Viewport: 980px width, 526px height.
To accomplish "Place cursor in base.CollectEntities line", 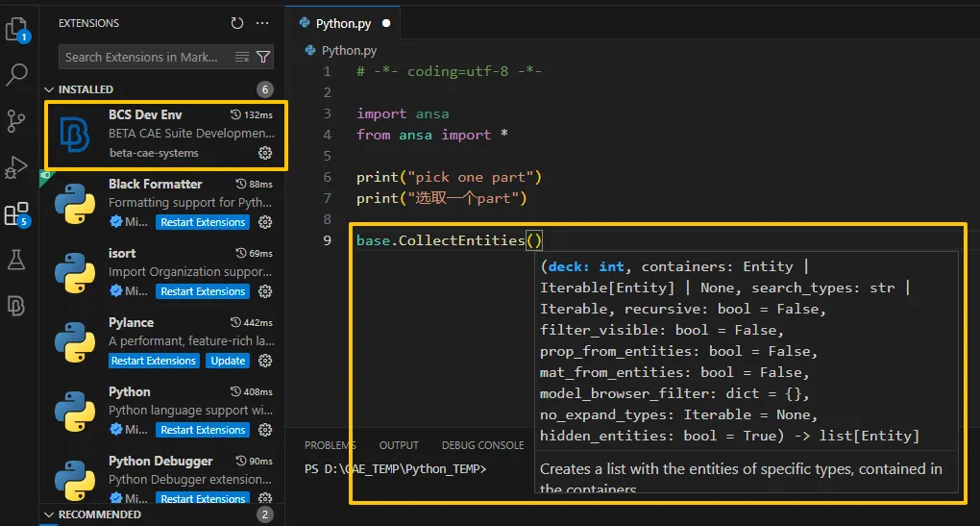I will click(x=449, y=240).
